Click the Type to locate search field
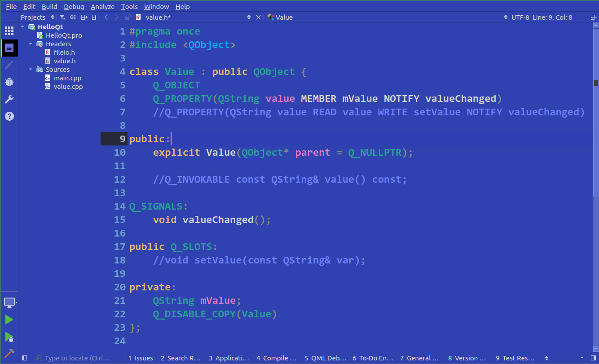Image resolution: width=599 pixels, height=364 pixels. pos(76,358)
